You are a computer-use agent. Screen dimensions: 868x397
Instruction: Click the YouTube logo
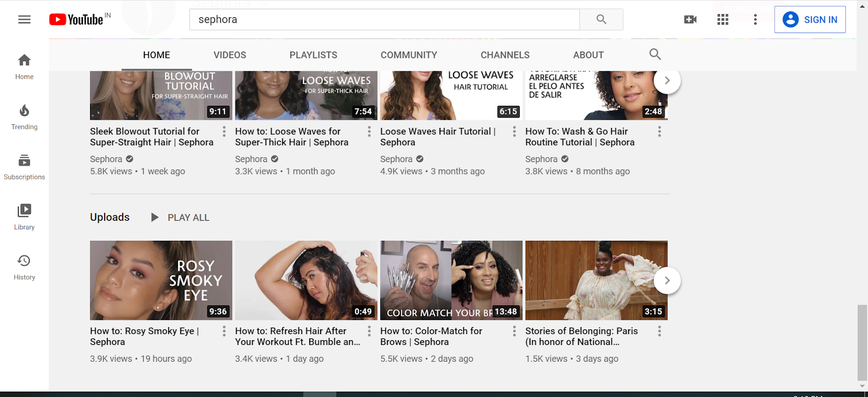76,20
